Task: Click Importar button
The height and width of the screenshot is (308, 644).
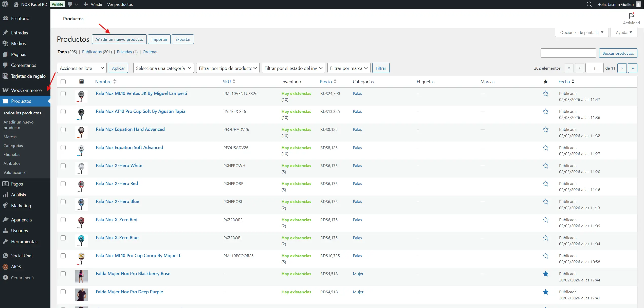Action: pos(159,39)
